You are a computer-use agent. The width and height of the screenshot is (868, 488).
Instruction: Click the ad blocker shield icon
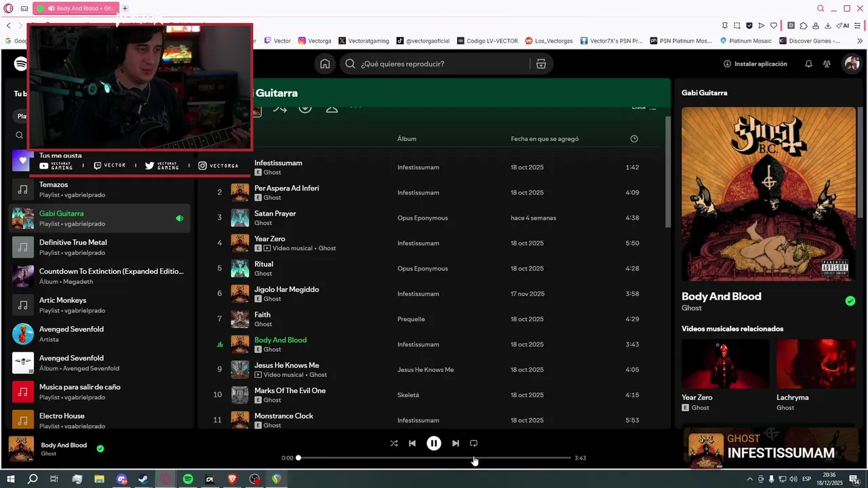click(x=749, y=25)
